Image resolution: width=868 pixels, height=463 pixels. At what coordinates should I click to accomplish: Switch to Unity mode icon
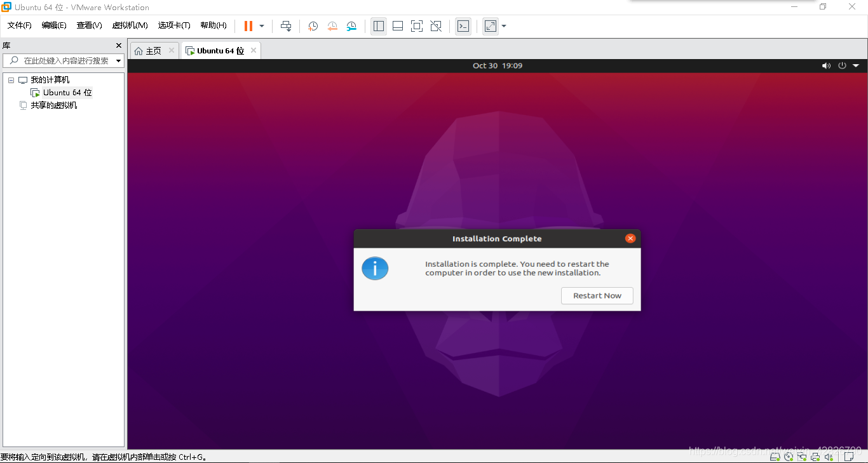[436, 26]
